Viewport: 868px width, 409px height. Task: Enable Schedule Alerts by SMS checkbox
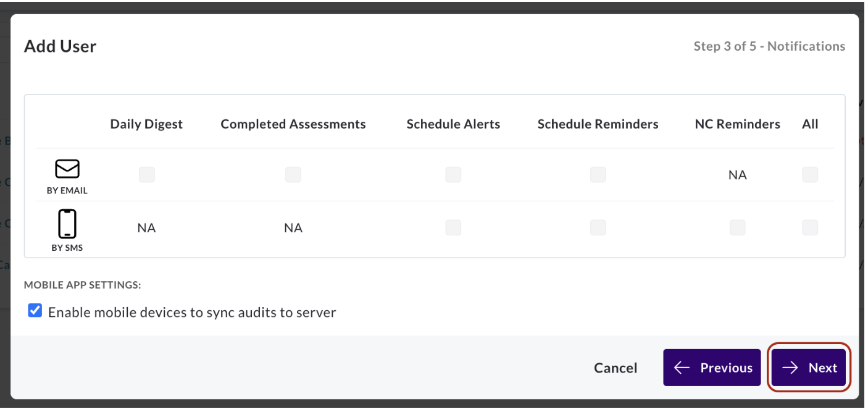coord(453,228)
